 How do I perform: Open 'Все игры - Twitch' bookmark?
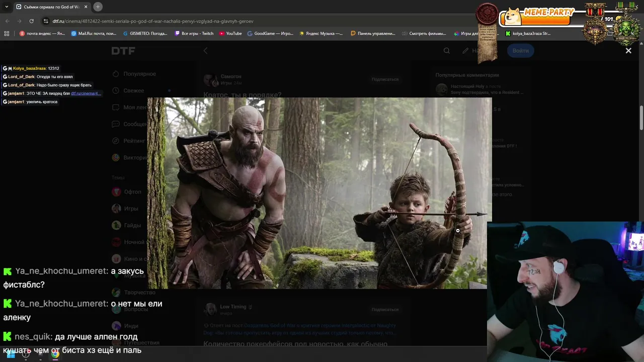pos(194,34)
